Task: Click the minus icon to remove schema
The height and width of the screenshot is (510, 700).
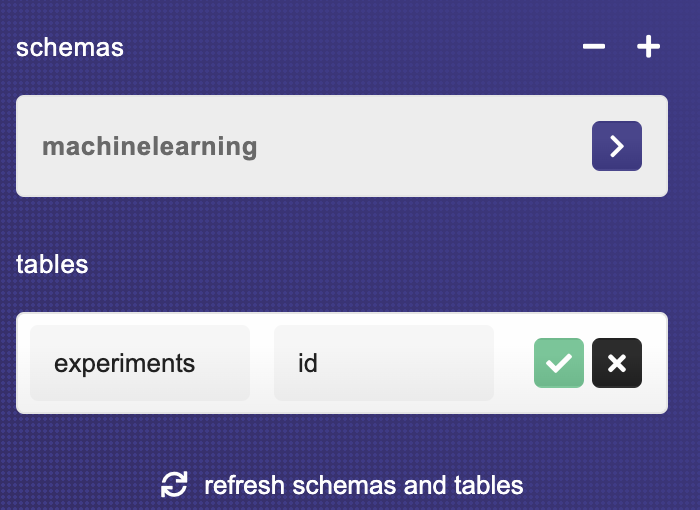Action: click(594, 46)
